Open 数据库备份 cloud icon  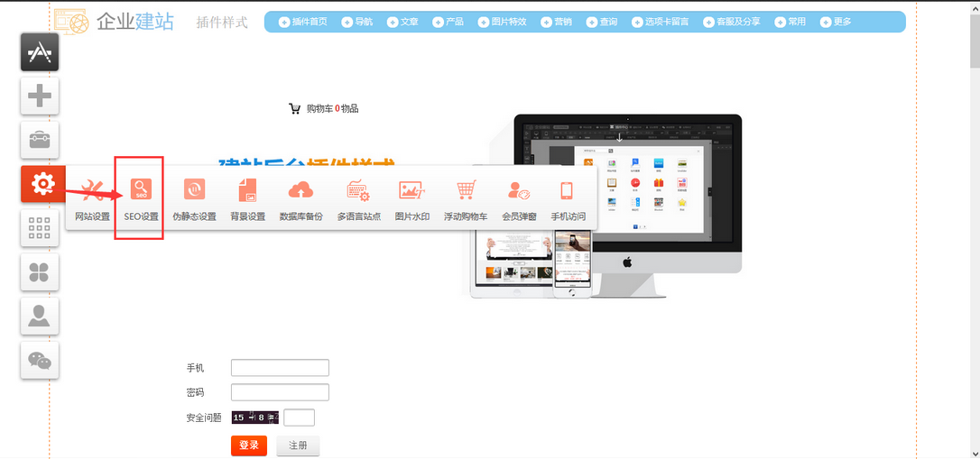coord(300,190)
